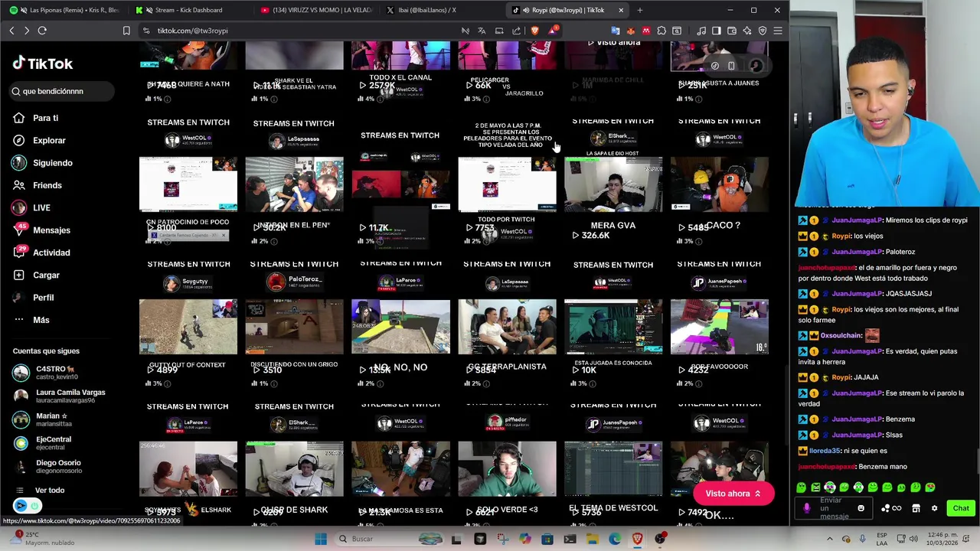Viewport: 980px width, 551px height.
Task: Open the TikTok logo home link
Action: pos(43,64)
